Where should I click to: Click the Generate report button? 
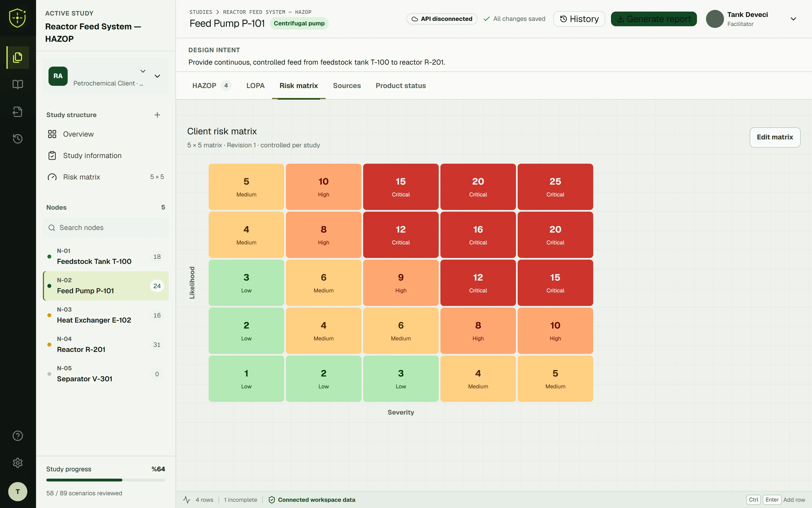click(654, 19)
